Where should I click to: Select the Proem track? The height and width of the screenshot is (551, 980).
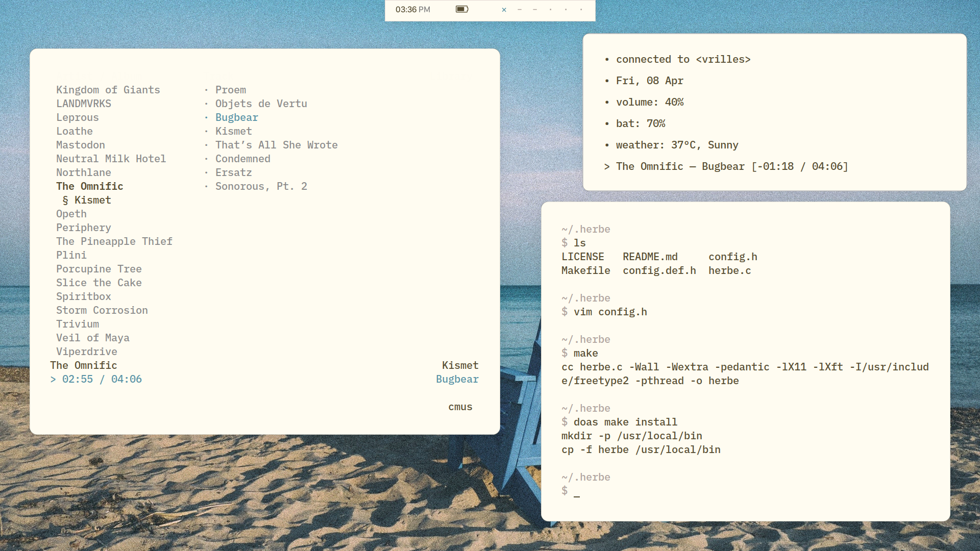pyautogui.click(x=230, y=90)
